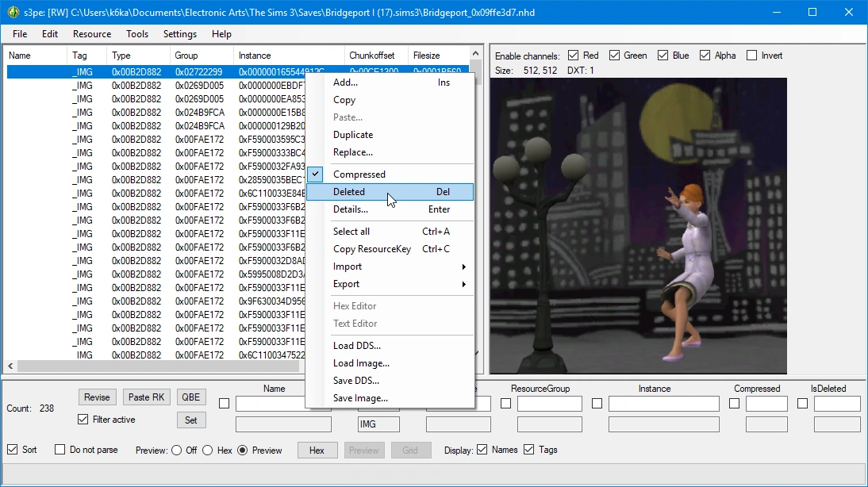Open the File menu
The image size is (868, 487).
20,34
